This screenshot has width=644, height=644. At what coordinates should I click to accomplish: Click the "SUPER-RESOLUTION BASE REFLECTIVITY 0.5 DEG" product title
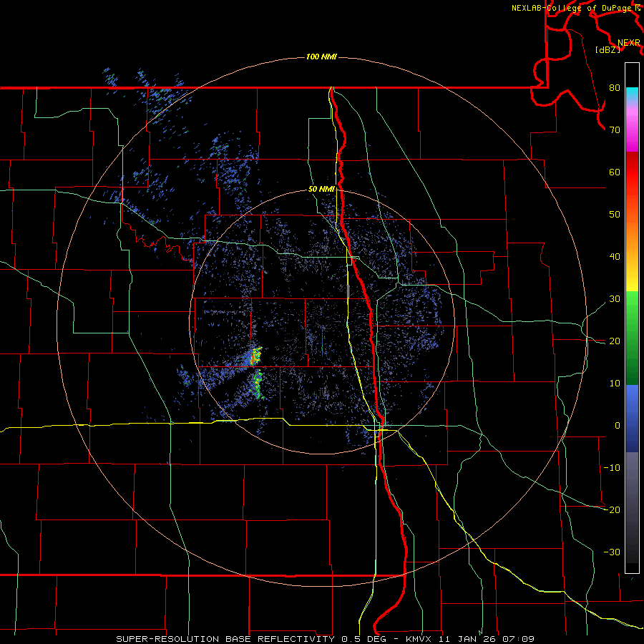point(250,639)
